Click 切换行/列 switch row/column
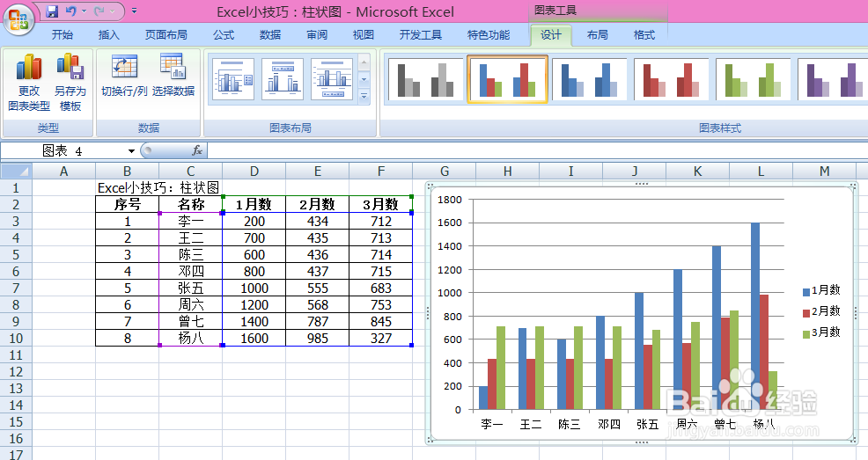This screenshot has height=460, width=868. click(124, 76)
